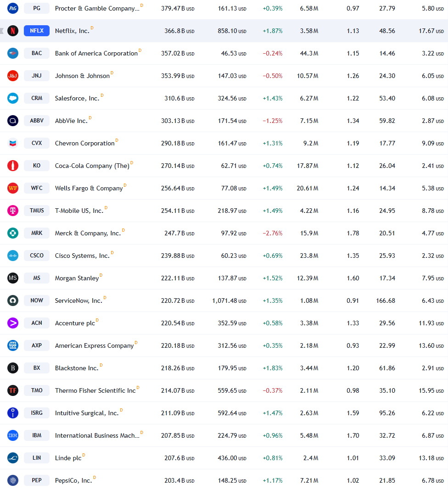
Task: Click the T-Mobile logo icon
Action: (13, 211)
